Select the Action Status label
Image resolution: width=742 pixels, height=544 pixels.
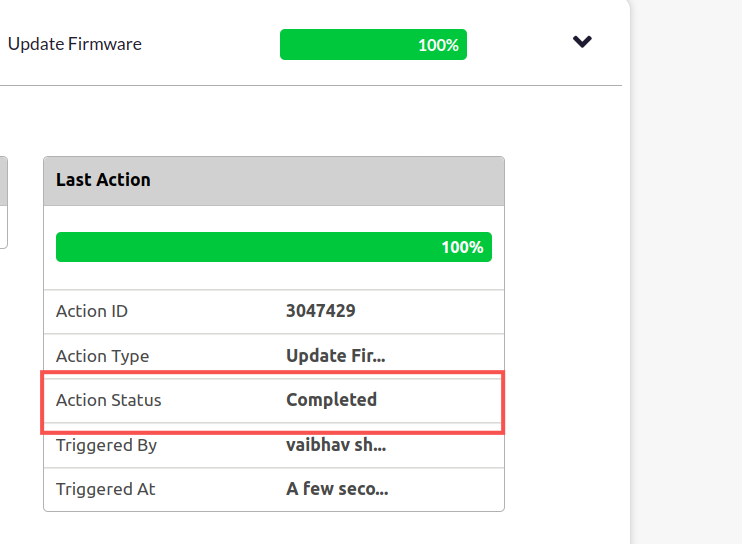point(108,400)
